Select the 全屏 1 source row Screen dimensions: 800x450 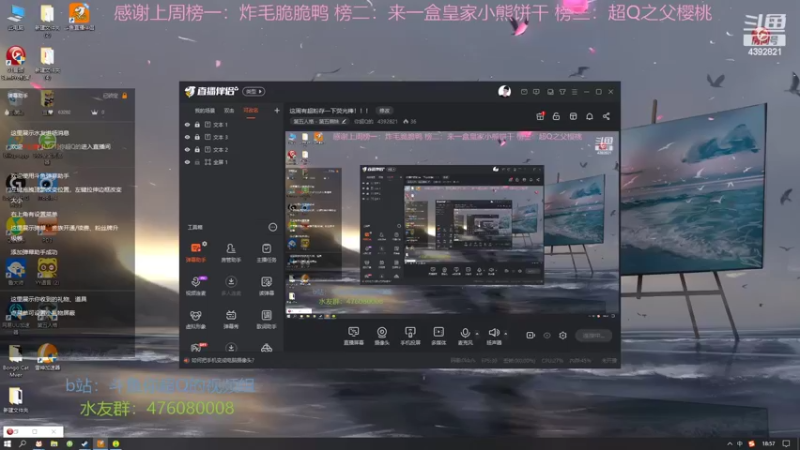tap(232, 162)
